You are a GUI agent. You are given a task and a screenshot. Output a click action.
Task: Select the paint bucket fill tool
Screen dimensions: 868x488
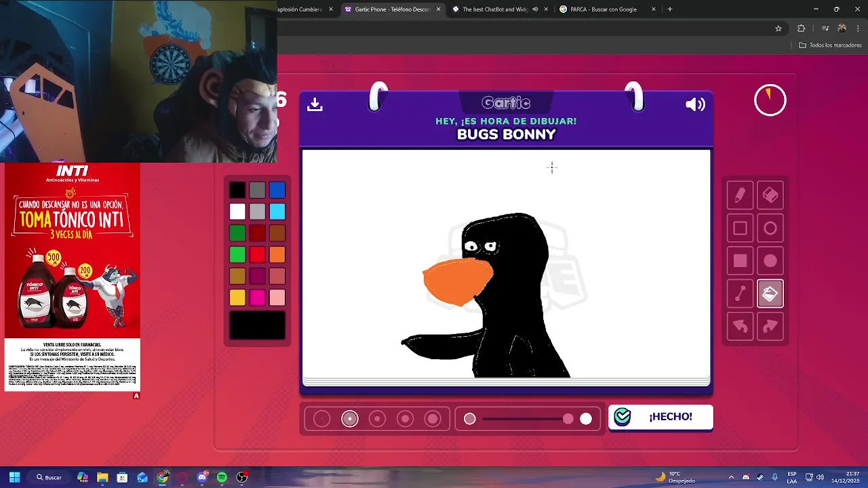[770, 293]
